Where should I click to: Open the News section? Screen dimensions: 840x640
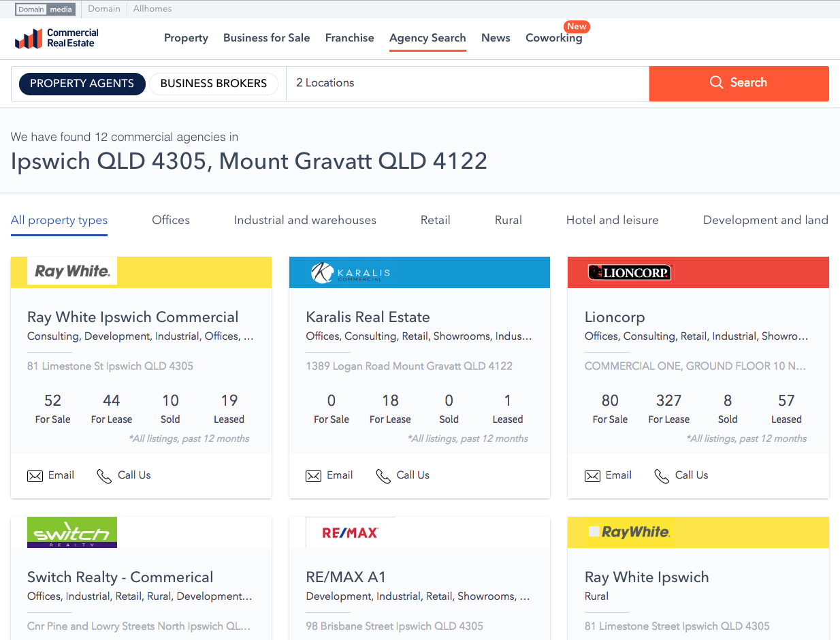pyautogui.click(x=496, y=38)
